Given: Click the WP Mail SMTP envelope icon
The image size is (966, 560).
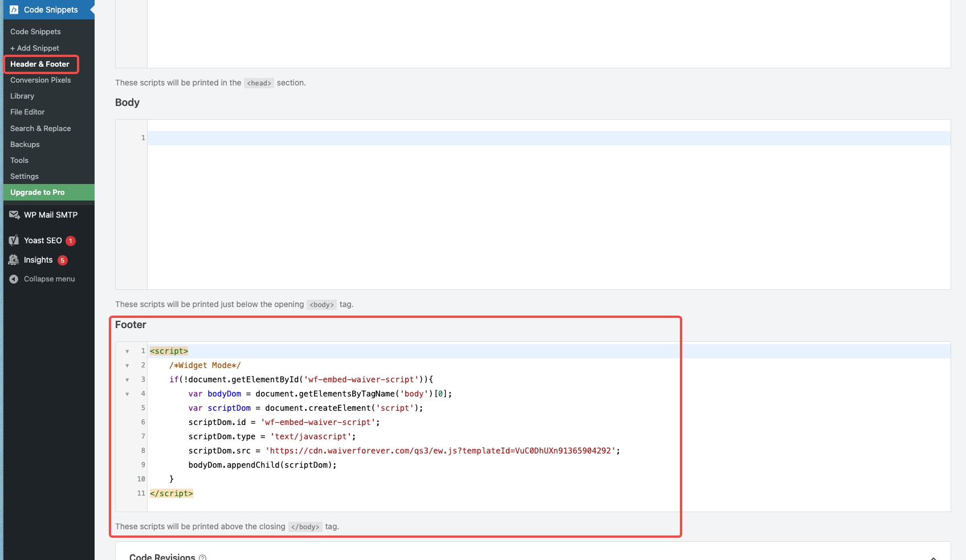Looking at the screenshot, I should (x=14, y=215).
